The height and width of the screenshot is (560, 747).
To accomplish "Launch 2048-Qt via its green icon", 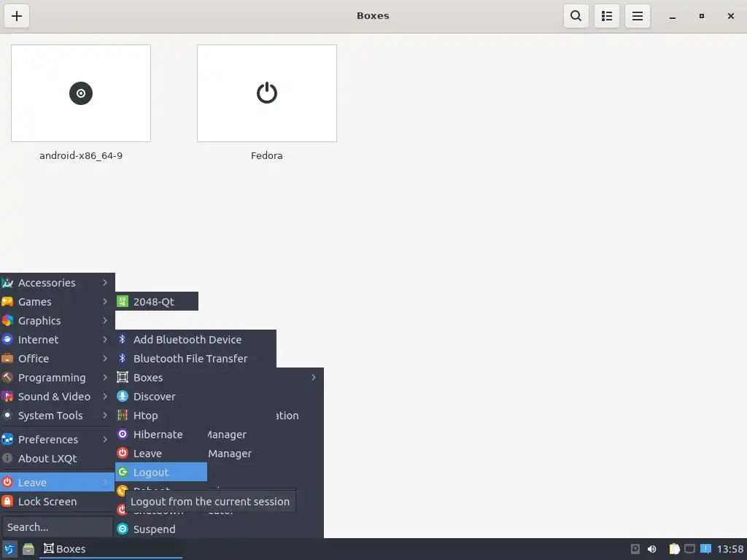I will tap(123, 301).
